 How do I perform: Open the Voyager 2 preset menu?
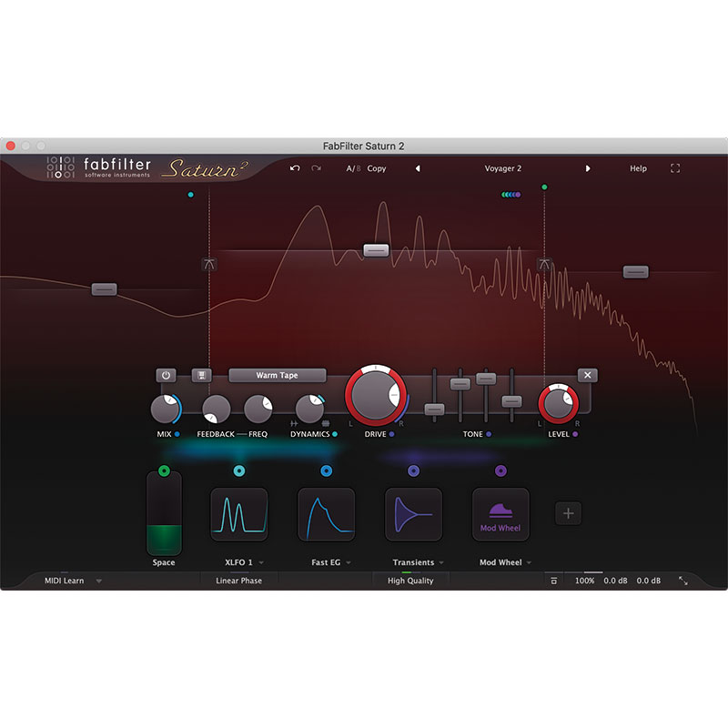click(x=503, y=168)
